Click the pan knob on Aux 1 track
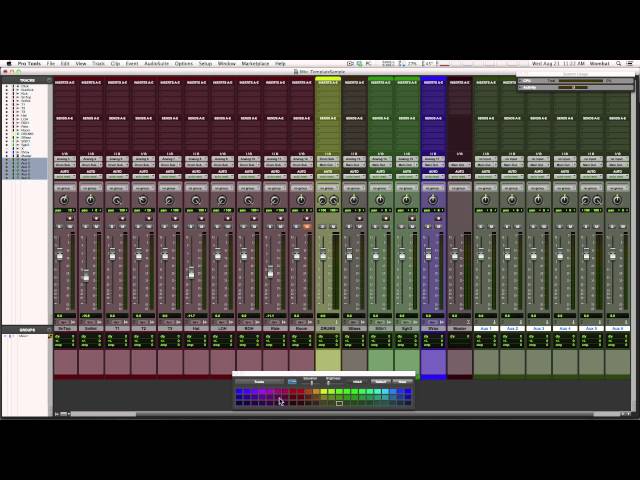 pyautogui.click(x=485, y=200)
